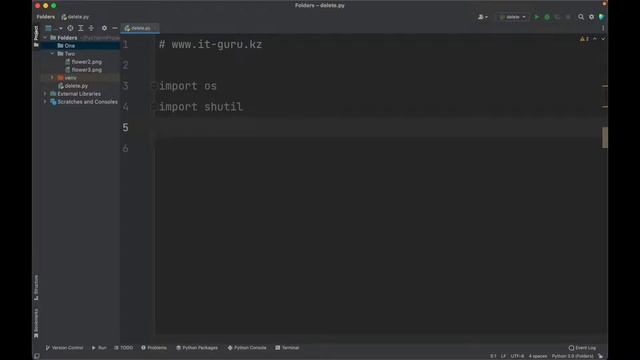Click the greyed-out Stop icon
This screenshot has width=640, height=360.
[568, 17]
